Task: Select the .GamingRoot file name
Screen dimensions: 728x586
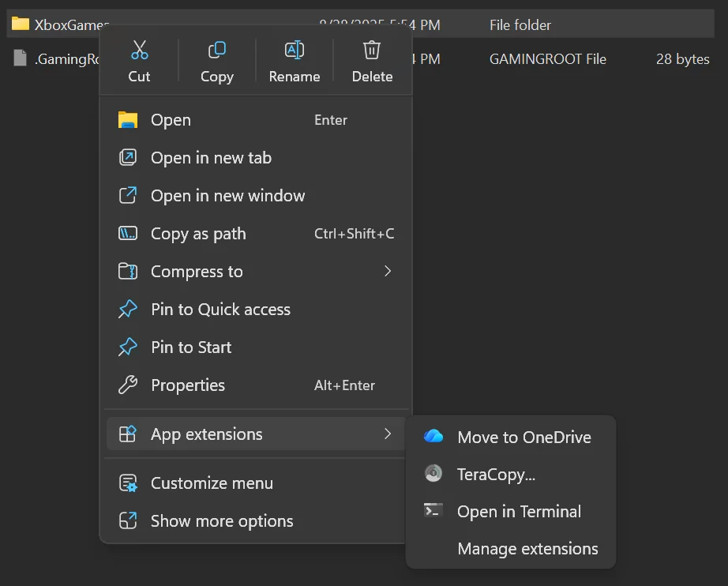Action: click(x=67, y=59)
